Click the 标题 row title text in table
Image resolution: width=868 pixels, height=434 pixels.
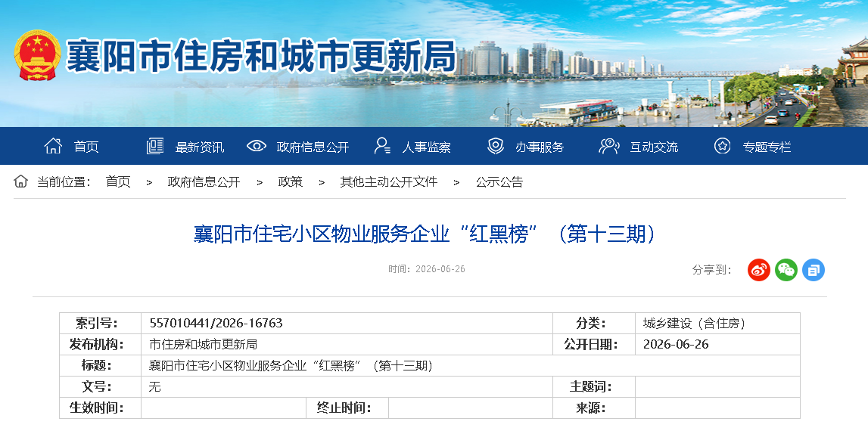pos(291,365)
